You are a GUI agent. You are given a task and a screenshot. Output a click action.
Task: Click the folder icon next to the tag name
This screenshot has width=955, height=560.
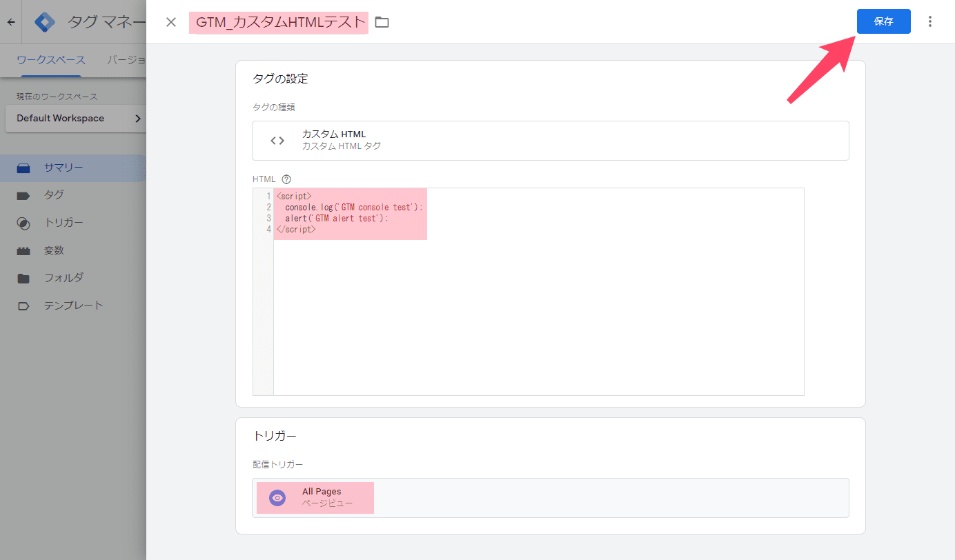(382, 22)
